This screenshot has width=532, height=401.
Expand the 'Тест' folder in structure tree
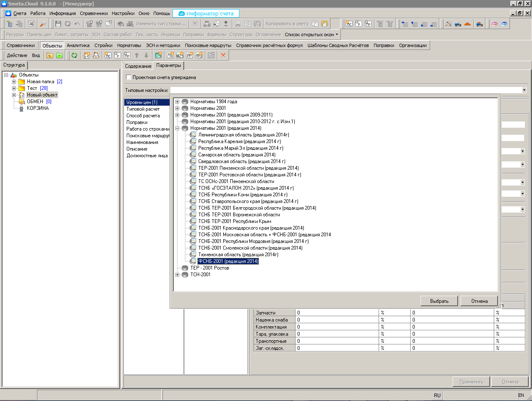pyautogui.click(x=14, y=88)
